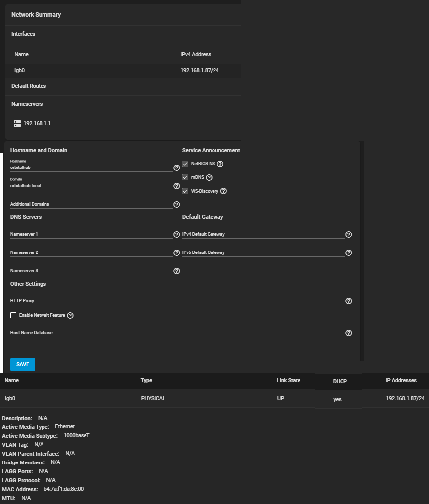Click the nameserver icon beside 192.168.1.1
The width and height of the screenshot is (429, 504).
(x=18, y=123)
